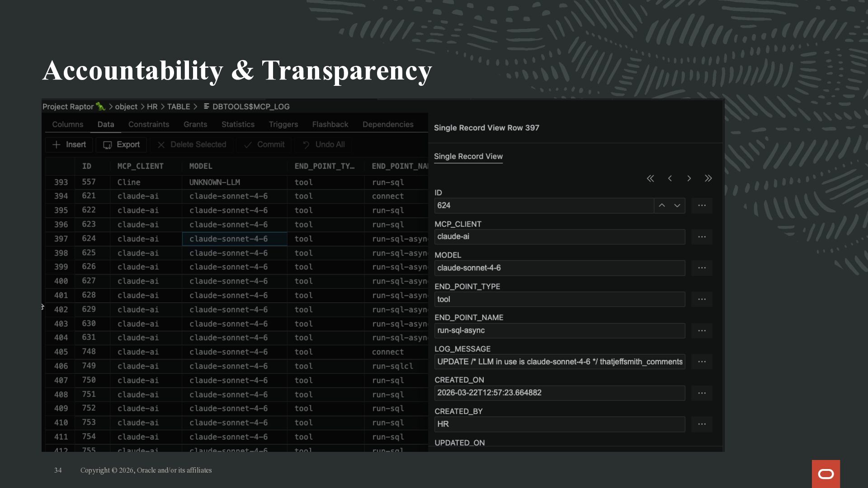Jump to last record with double-right arrows
The image size is (868, 488).
pyautogui.click(x=708, y=178)
